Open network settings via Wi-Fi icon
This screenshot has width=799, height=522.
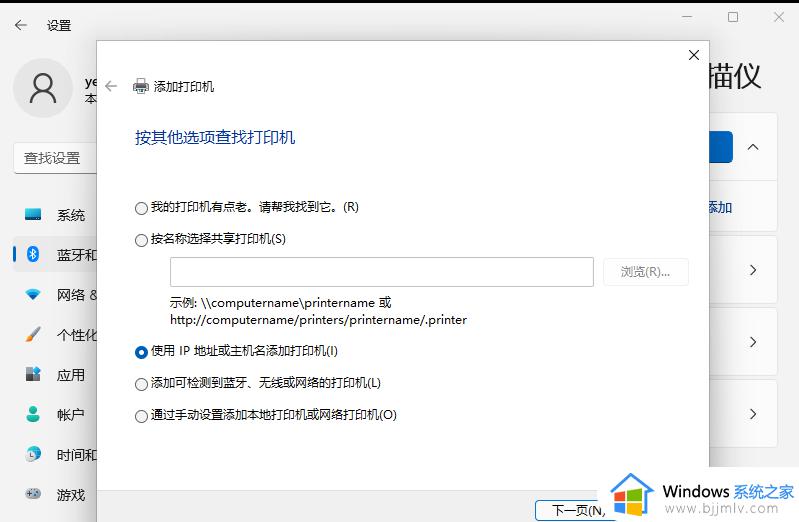click(33, 294)
